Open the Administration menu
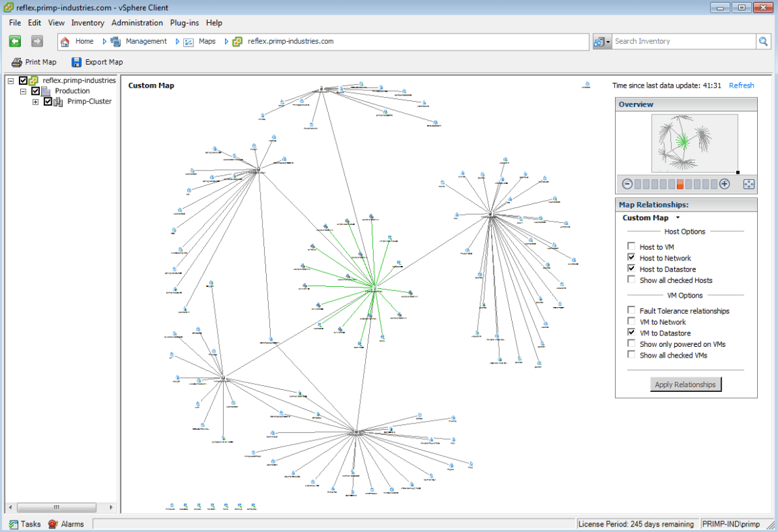This screenshot has width=778, height=532. point(137,22)
